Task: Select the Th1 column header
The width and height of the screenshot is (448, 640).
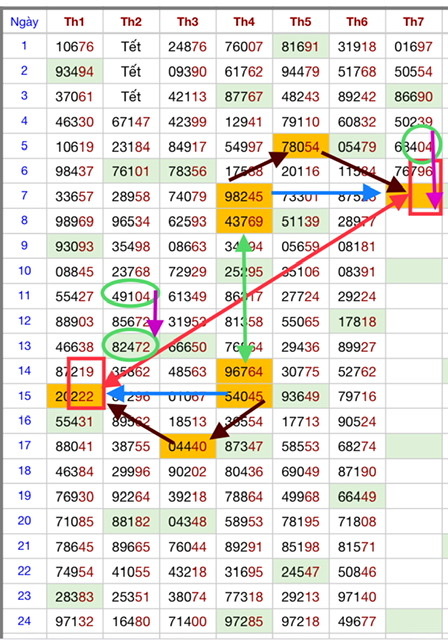Action: (74, 22)
